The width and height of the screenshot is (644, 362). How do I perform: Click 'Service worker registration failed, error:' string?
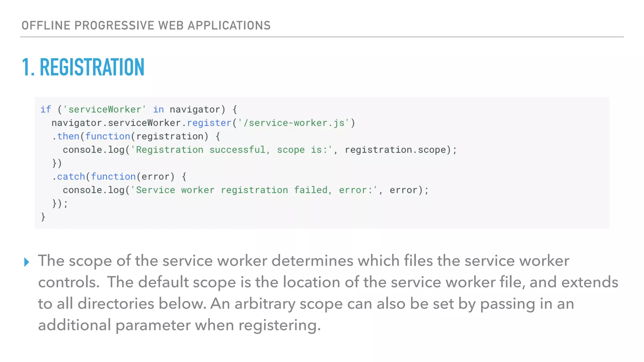(x=254, y=190)
